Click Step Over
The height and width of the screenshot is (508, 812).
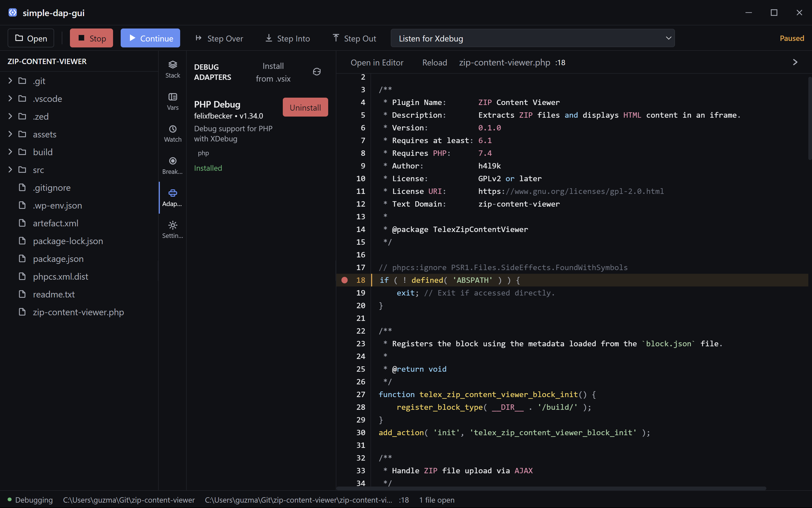coord(219,38)
